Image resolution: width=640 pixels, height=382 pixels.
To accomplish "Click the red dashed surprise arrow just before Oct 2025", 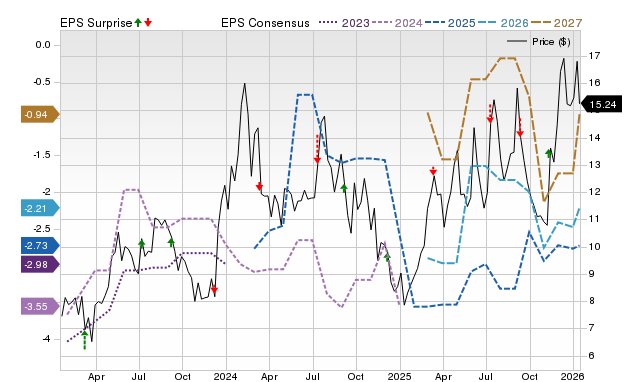I will coord(520,128).
